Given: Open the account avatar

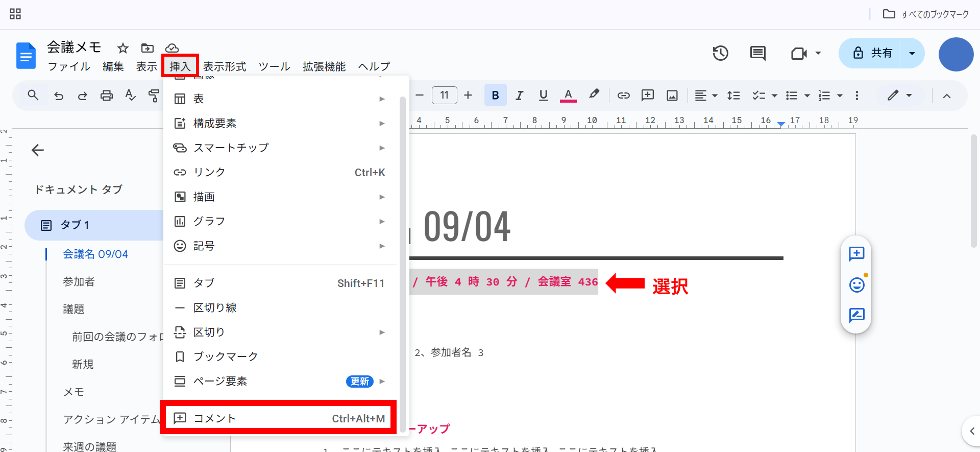Looking at the screenshot, I should 956,54.
